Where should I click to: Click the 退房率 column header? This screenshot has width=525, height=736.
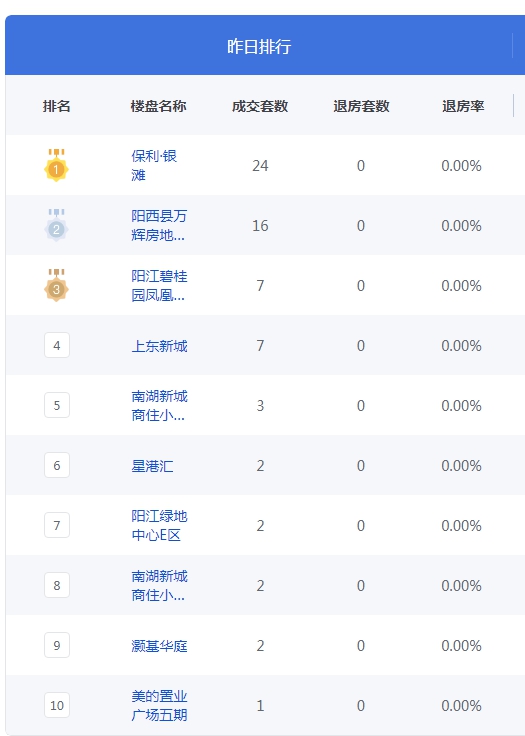pyautogui.click(x=463, y=106)
